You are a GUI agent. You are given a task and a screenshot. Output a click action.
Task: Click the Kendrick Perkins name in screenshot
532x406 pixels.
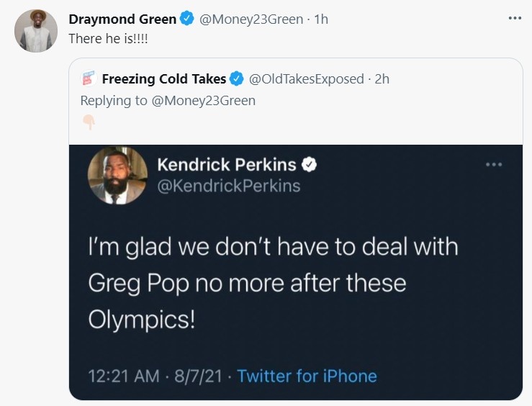226,165
